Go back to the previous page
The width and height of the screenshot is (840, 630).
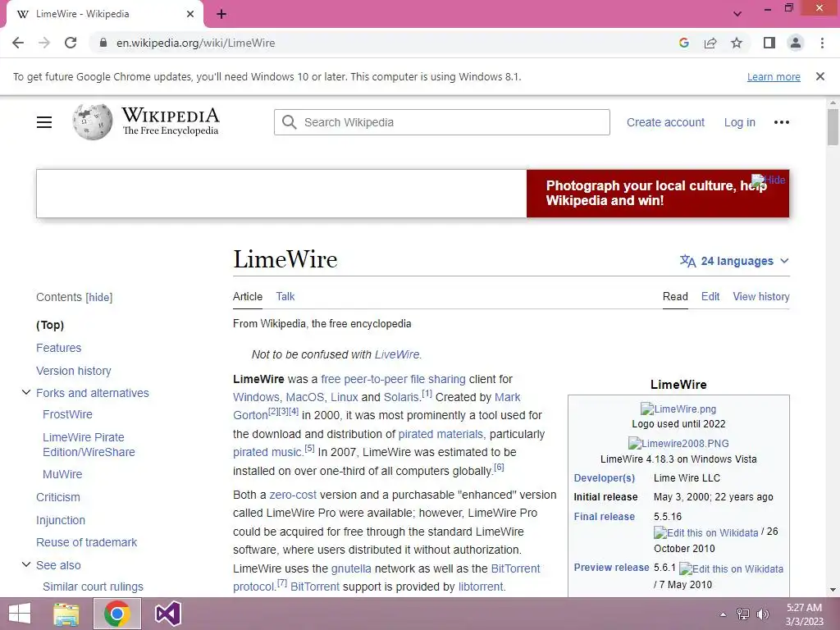click(x=18, y=43)
